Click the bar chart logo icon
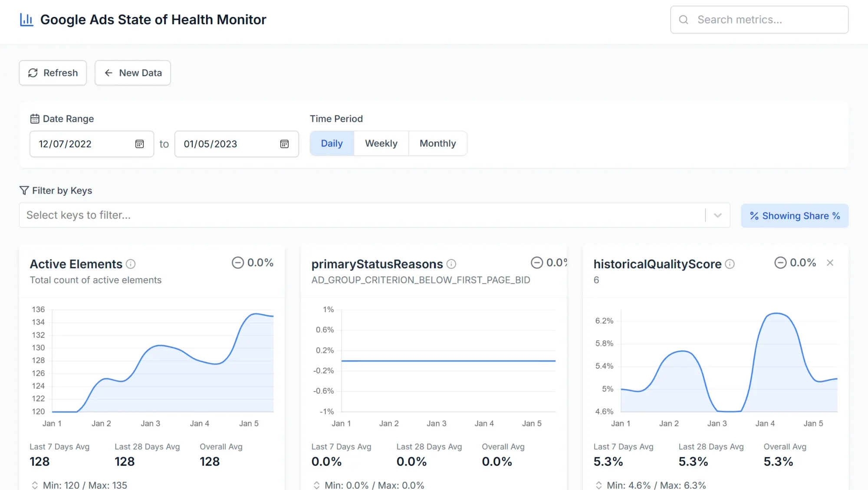Viewport: 868px width, 490px height. (x=26, y=20)
